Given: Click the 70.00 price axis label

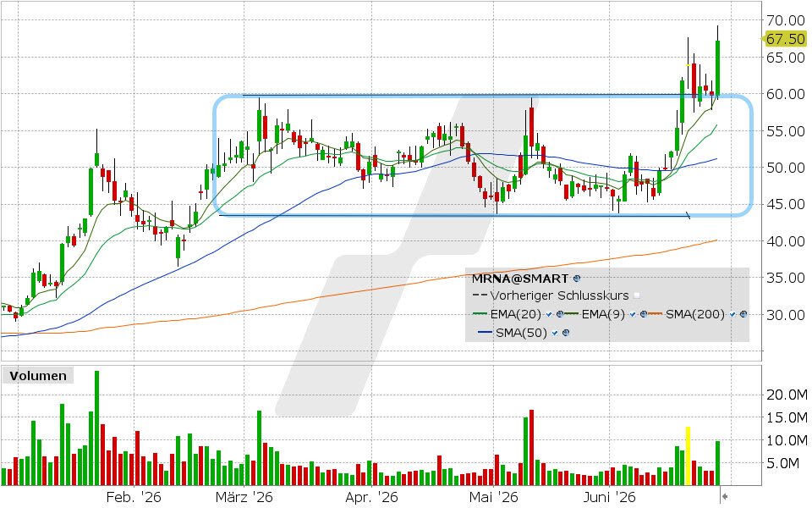Looking at the screenshot, I should point(786,20).
